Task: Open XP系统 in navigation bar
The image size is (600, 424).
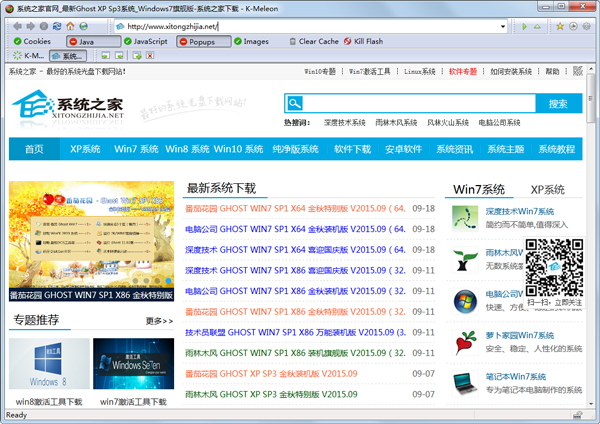Action: pos(85,149)
